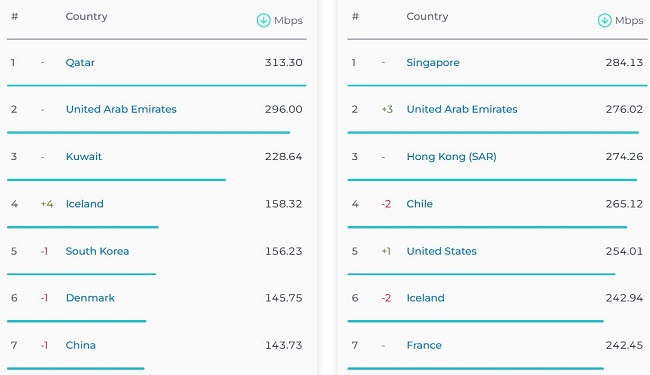This screenshot has height=375, width=650.
Task: Click Kuwait's speed bar
Action: tap(116, 180)
